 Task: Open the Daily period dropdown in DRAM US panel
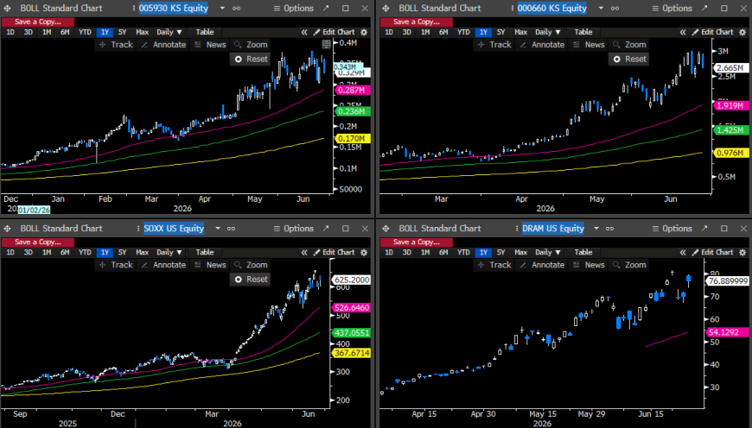pos(548,252)
